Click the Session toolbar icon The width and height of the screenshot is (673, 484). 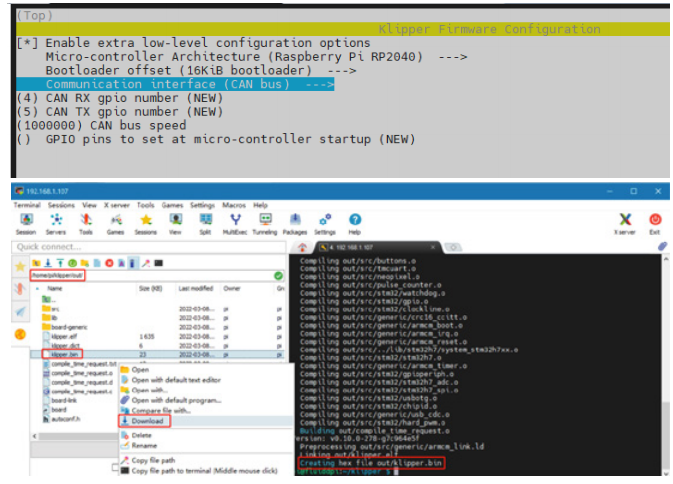(26, 222)
